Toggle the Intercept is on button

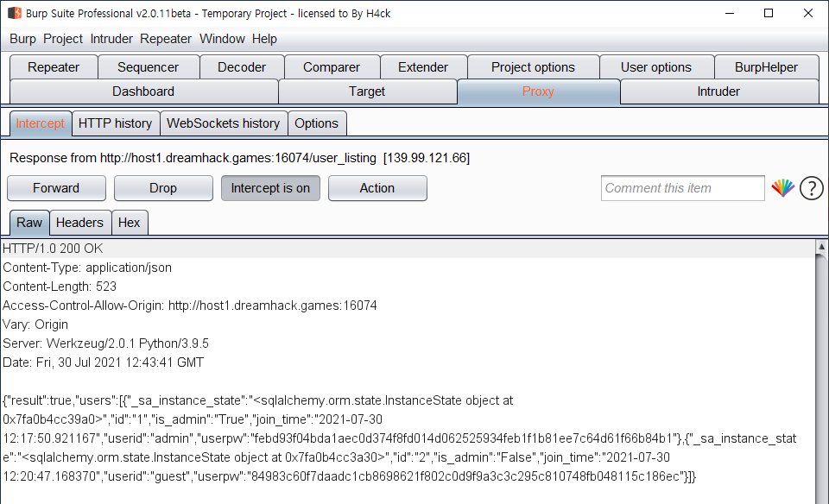pos(270,188)
